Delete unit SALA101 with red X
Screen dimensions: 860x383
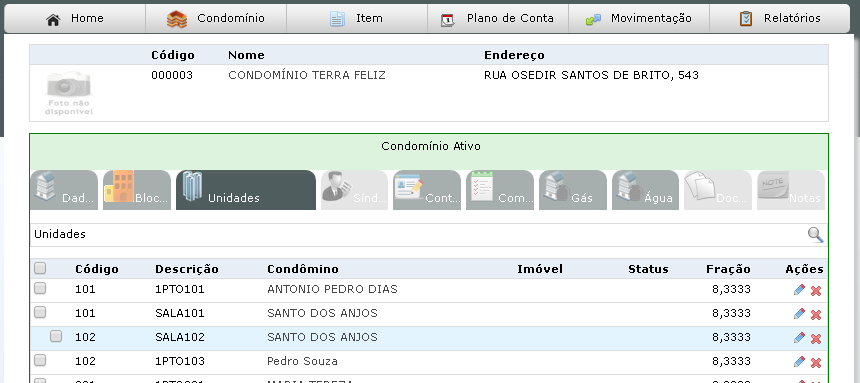[x=816, y=315]
